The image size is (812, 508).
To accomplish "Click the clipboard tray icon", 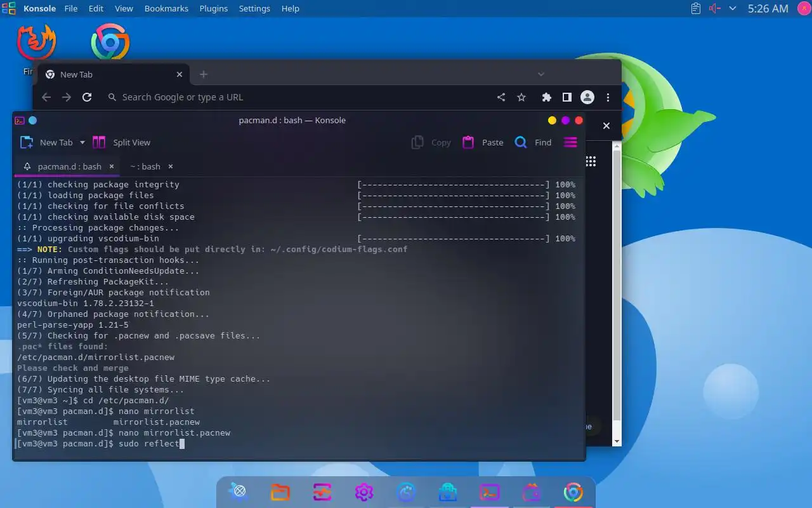I will point(696,8).
